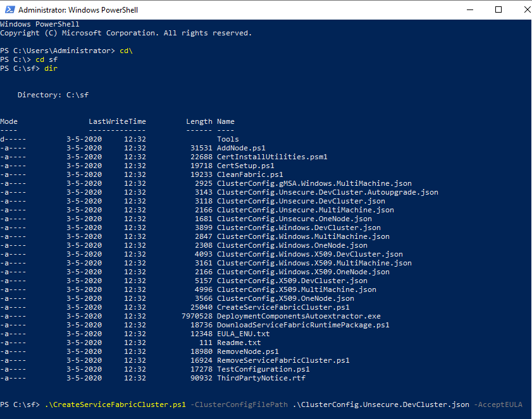Click ClusterConfig.Windows.MultiMachine.json entry
Viewport: 532px width, 419px height.
[303, 236]
